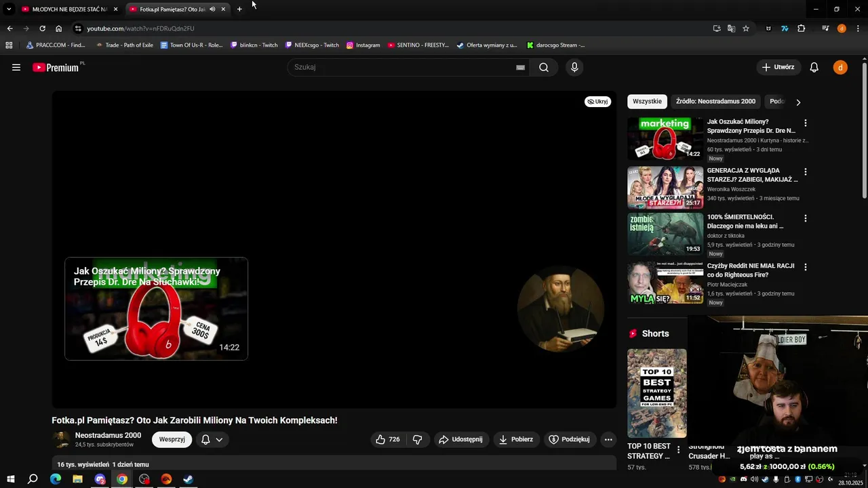Click the search magnifier button
The width and height of the screenshot is (868, 488).
pyautogui.click(x=544, y=67)
